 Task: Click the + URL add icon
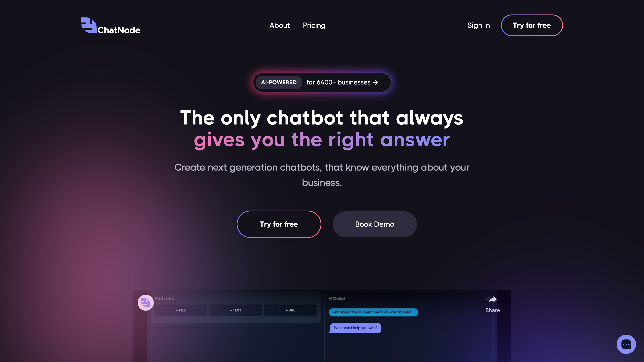click(x=290, y=310)
